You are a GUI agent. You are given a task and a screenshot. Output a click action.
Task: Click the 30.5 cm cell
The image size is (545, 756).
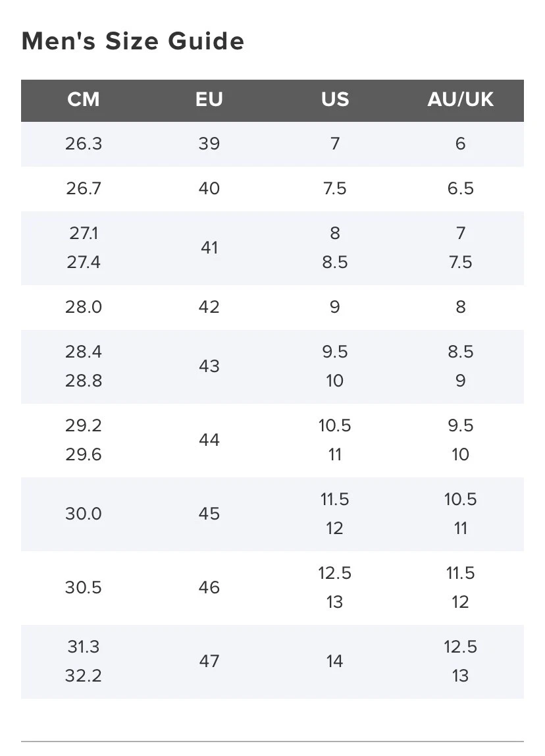(x=84, y=587)
